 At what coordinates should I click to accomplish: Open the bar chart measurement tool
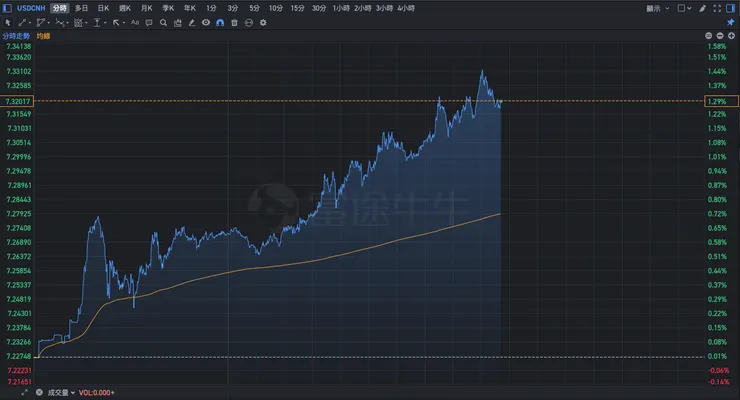click(x=178, y=23)
